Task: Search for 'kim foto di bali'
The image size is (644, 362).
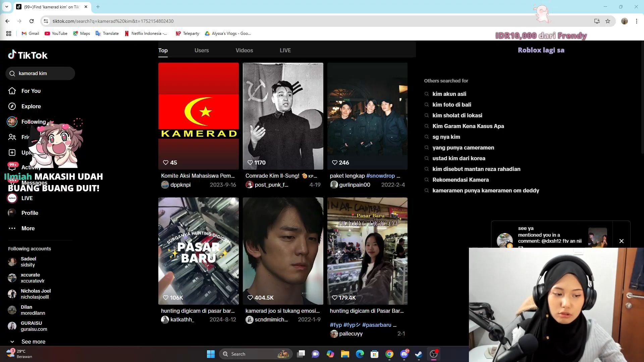Action: pos(451,105)
